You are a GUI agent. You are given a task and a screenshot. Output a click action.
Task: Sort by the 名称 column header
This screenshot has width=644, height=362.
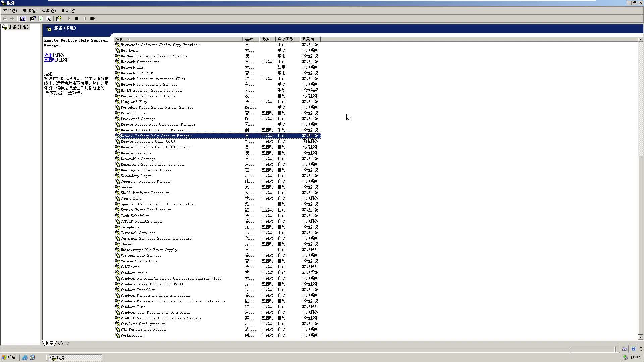(178, 39)
